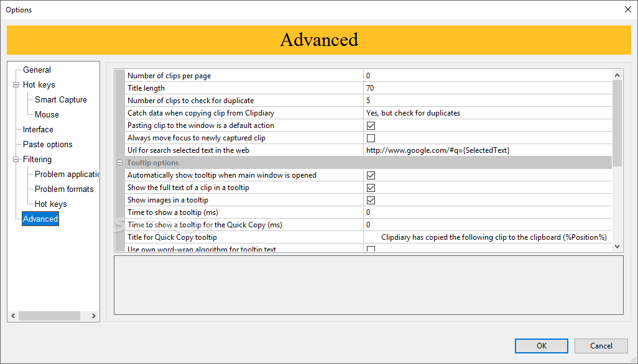Uncheck Automatically show tooltip when main window opened
Screen dimensions: 638x364
point(371,176)
